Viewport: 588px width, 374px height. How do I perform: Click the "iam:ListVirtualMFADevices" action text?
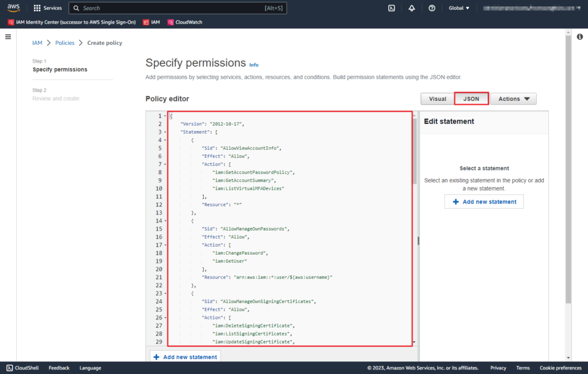point(248,189)
